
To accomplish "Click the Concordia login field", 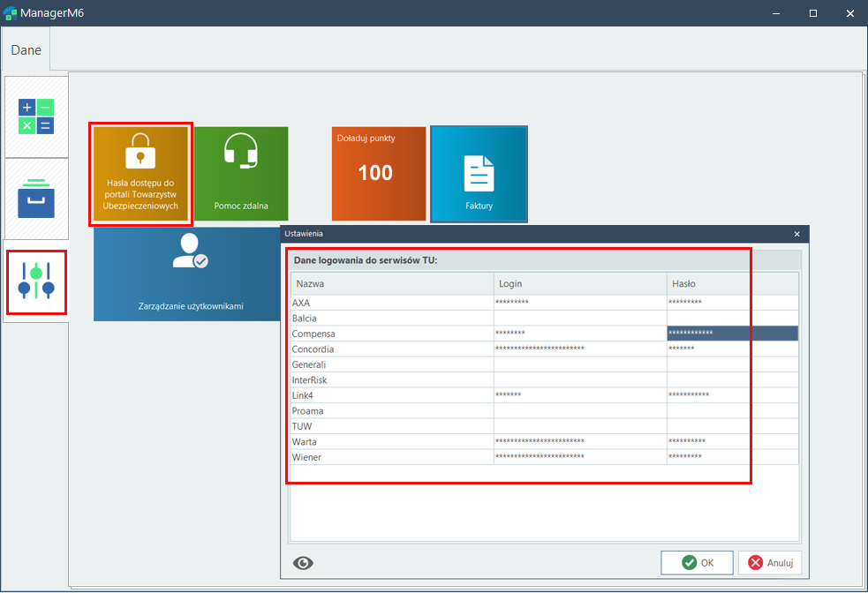I will click(580, 349).
